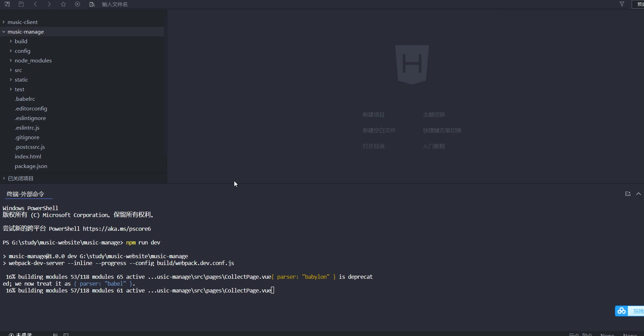Click the 打开目录 link
Screen dimensions: 644x336
[373, 146]
